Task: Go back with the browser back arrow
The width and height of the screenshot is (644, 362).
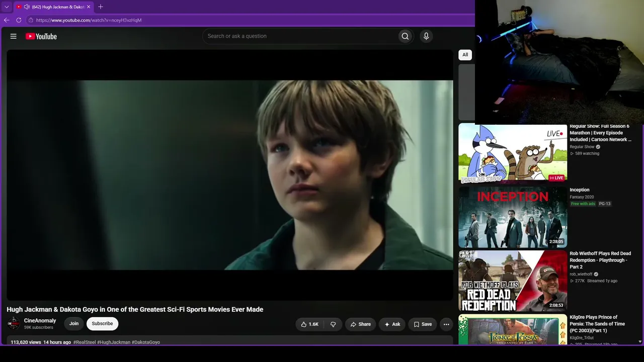Action: [x=7, y=20]
